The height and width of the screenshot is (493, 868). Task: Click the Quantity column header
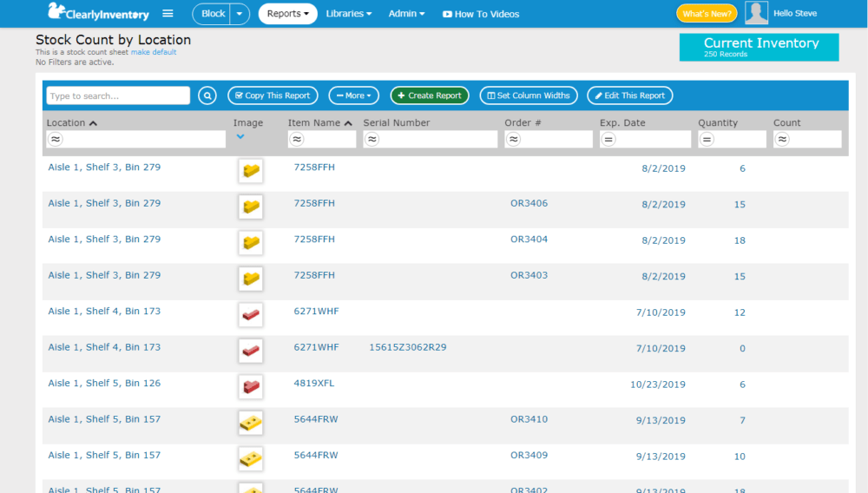[718, 123]
